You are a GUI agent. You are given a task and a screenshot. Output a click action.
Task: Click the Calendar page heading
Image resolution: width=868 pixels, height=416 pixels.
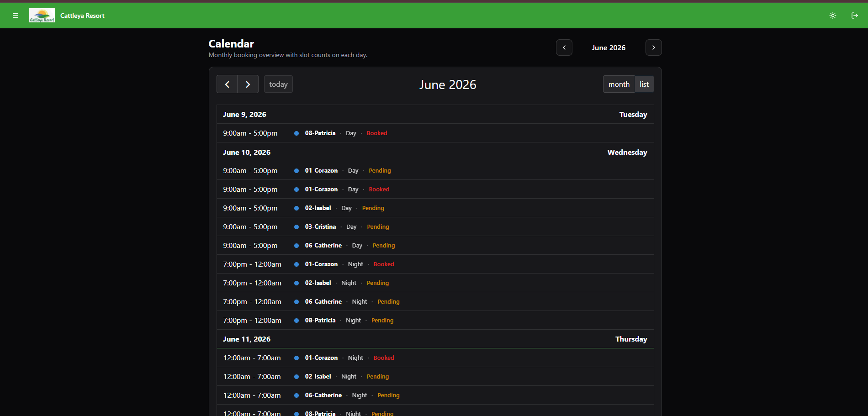pos(231,43)
